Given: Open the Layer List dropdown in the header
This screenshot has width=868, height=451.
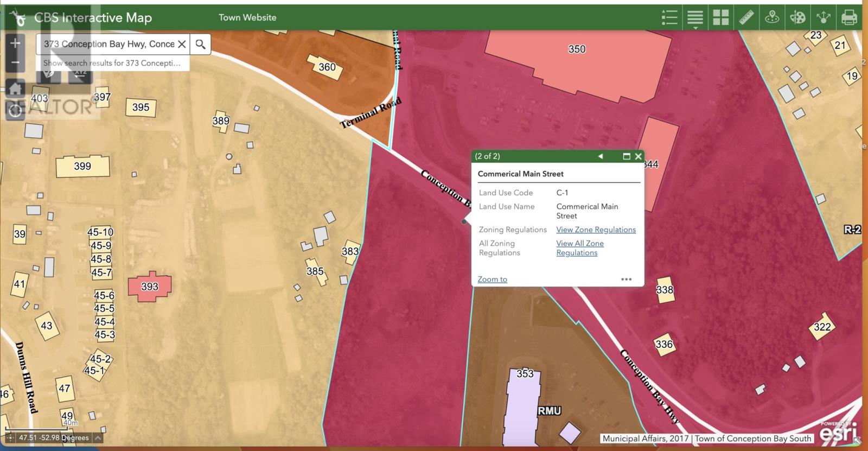Looking at the screenshot, I should 695,17.
